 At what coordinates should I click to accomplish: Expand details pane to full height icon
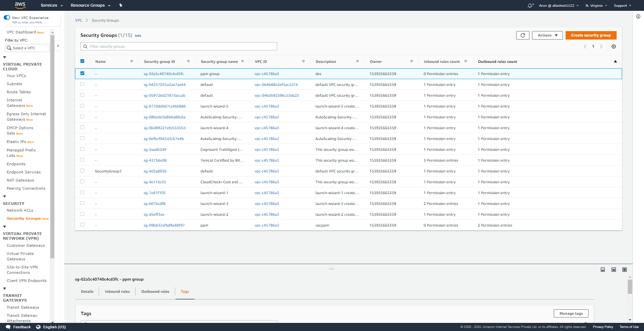pyautogui.click(x=625, y=269)
